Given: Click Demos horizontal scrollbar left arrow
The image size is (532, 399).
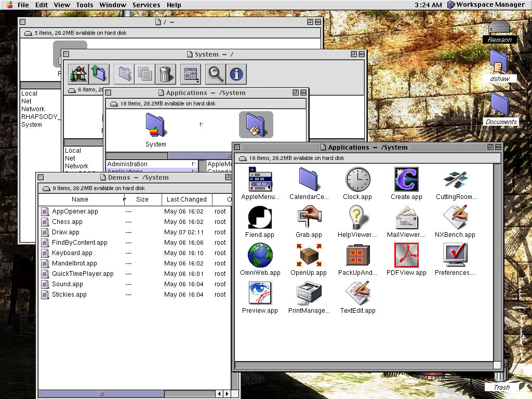Looking at the screenshot, I should tap(220, 394).
